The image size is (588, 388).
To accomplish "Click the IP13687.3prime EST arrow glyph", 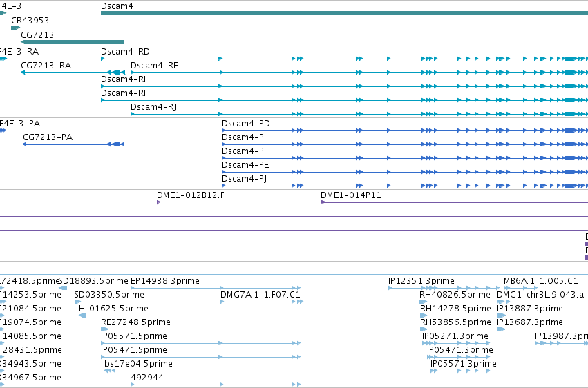I will [501, 329].
